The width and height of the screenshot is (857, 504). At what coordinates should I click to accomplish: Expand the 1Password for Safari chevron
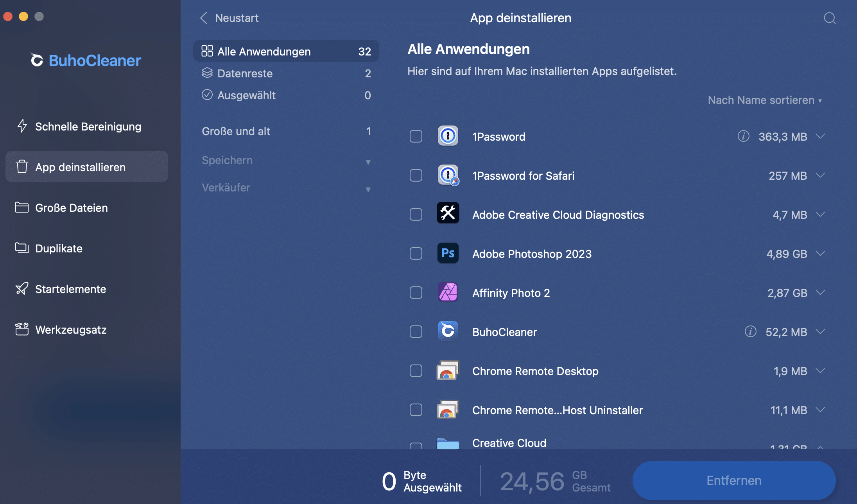pos(820,175)
